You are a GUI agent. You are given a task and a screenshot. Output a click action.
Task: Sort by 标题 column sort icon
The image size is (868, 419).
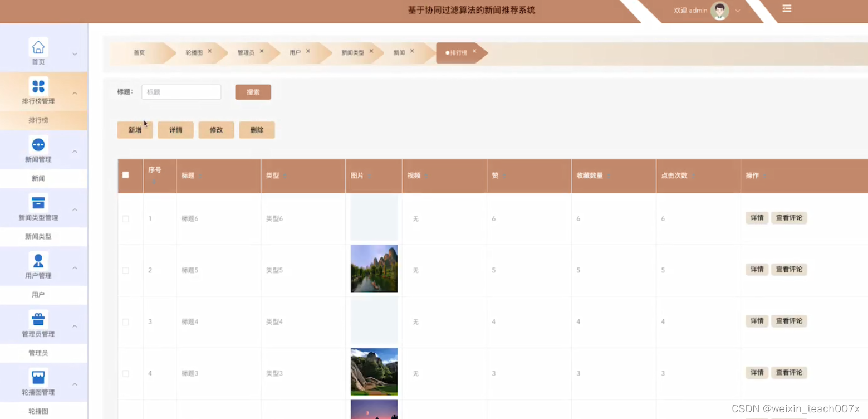click(200, 176)
